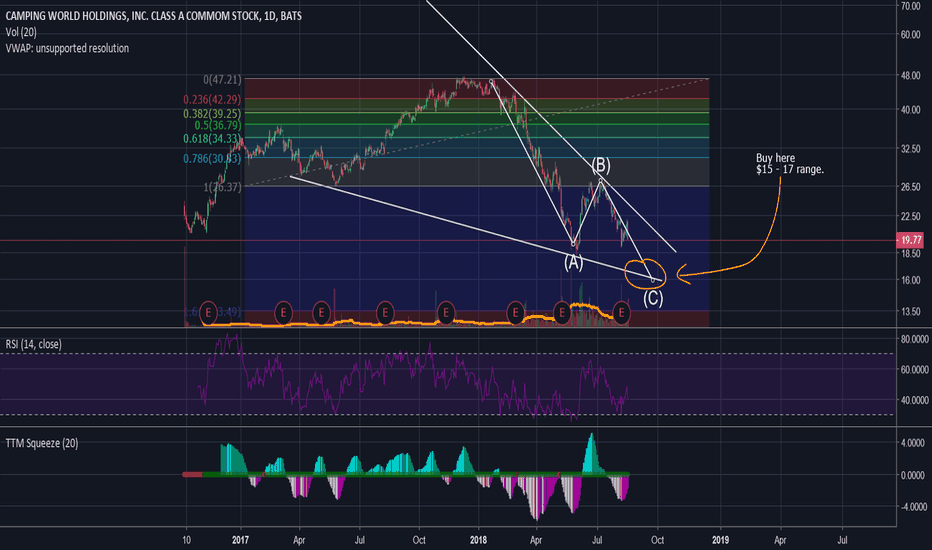Click the 40.00 price axis label
The image size is (932, 550).
click(x=911, y=110)
